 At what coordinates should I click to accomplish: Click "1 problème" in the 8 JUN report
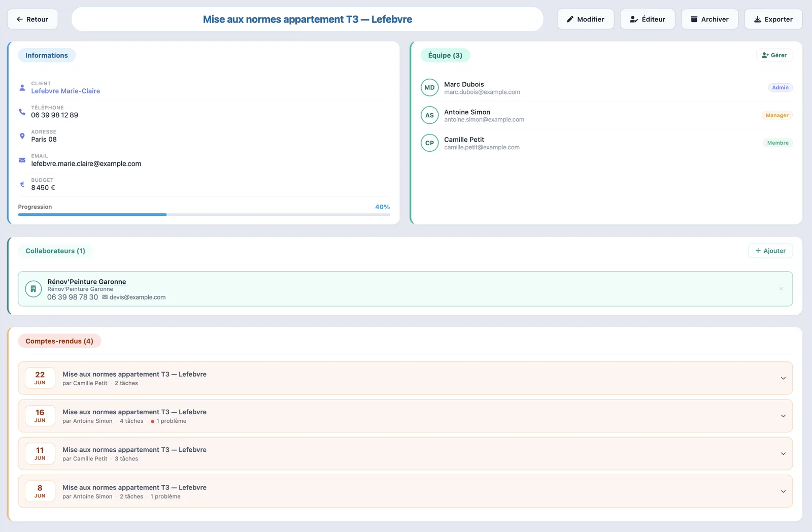tap(165, 496)
